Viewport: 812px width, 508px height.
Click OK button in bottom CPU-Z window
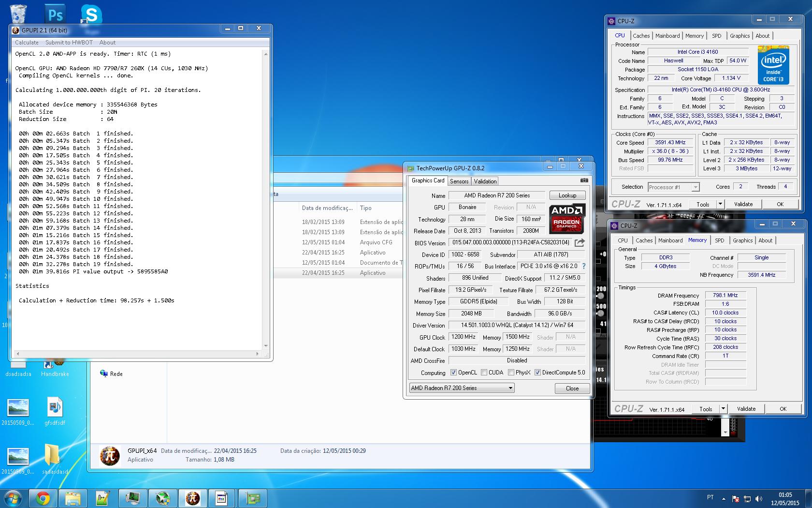coord(783,409)
